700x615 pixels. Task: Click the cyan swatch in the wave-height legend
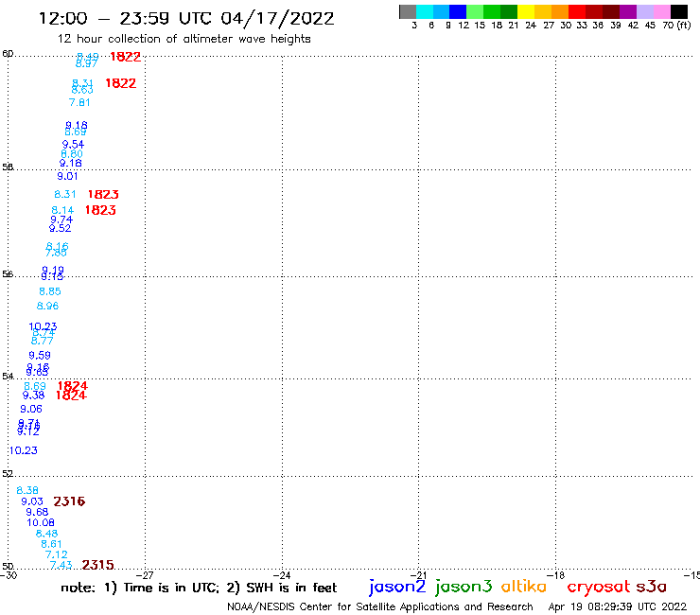tap(425, 11)
